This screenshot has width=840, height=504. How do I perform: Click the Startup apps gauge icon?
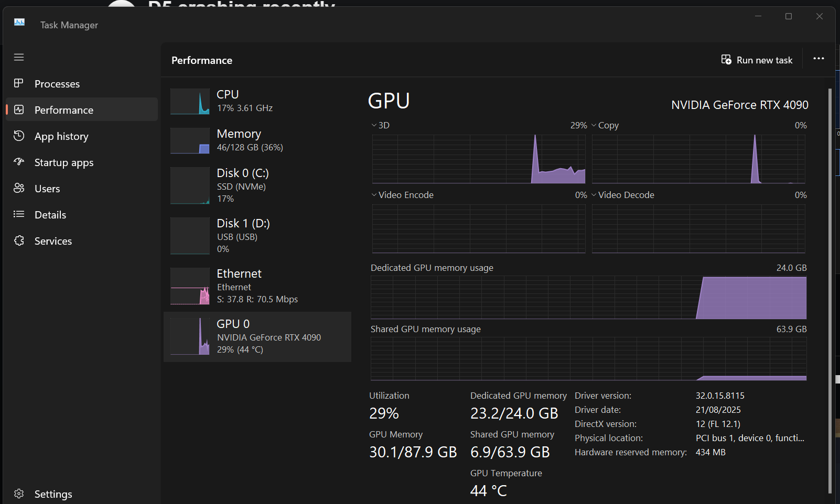(19, 162)
